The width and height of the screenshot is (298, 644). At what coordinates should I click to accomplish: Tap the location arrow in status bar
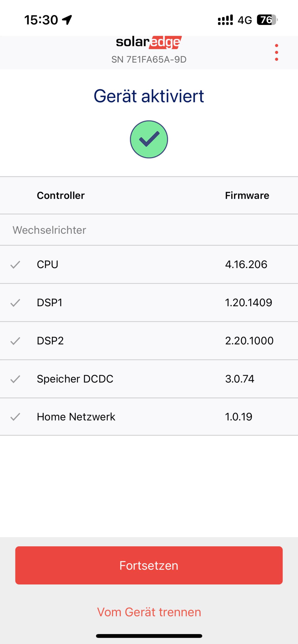[x=67, y=20]
